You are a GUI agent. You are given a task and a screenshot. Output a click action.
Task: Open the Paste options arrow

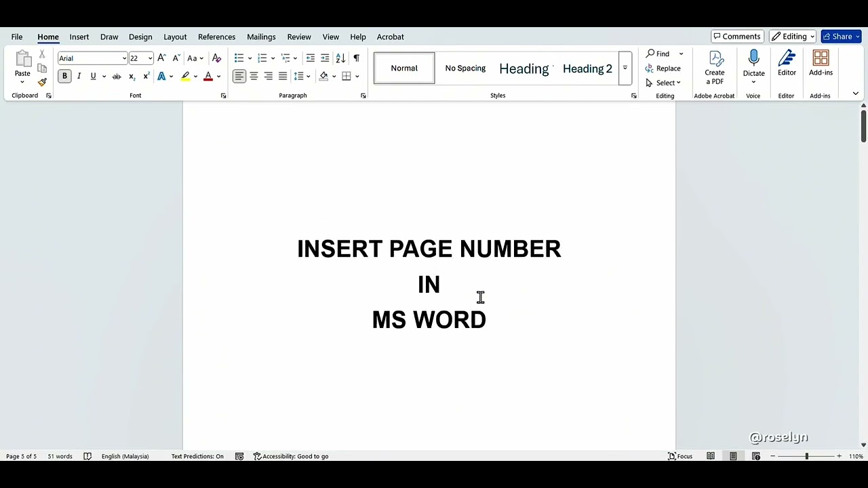click(x=22, y=82)
